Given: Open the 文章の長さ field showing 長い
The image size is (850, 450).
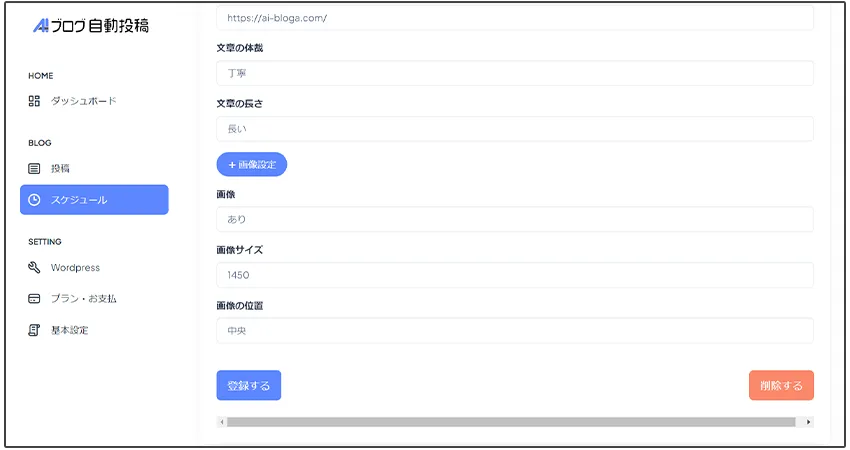Looking at the screenshot, I should [x=514, y=129].
